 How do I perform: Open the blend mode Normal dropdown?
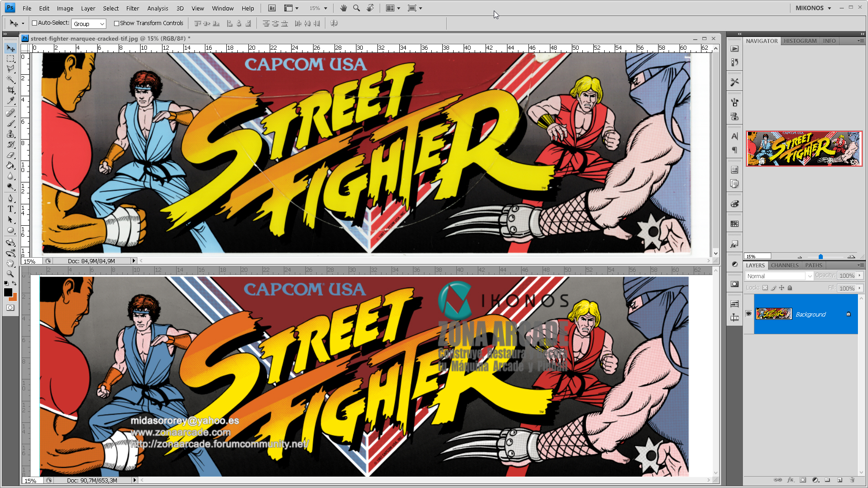click(x=779, y=276)
